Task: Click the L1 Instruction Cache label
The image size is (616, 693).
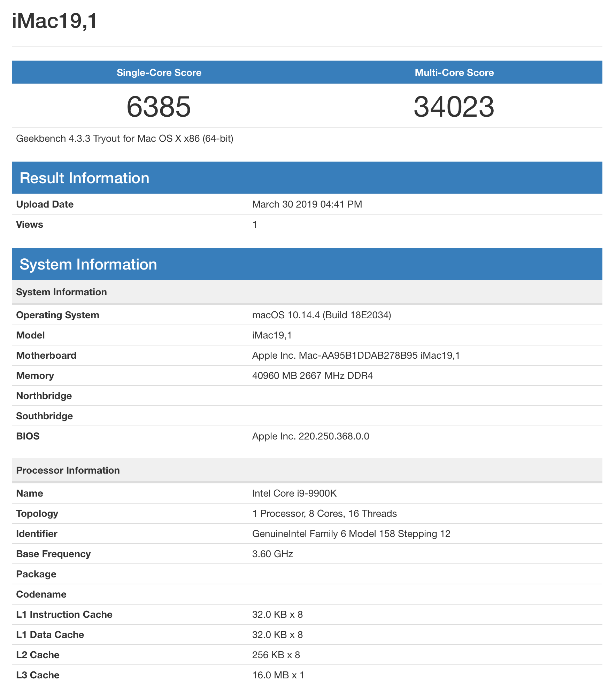Action: coord(64,614)
